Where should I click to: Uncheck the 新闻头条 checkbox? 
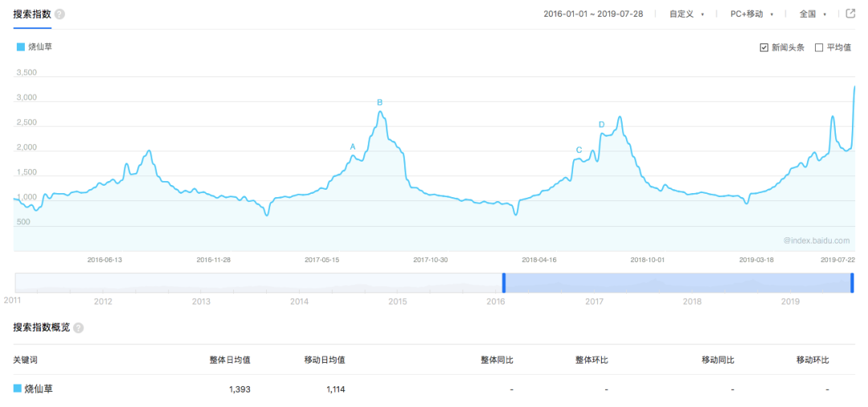(x=764, y=47)
